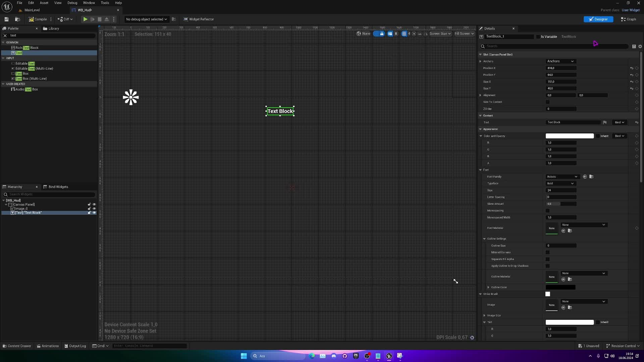Switch to Graph mode
The width and height of the screenshot is (644, 362).
pyautogui.click(x=629, y=19)
